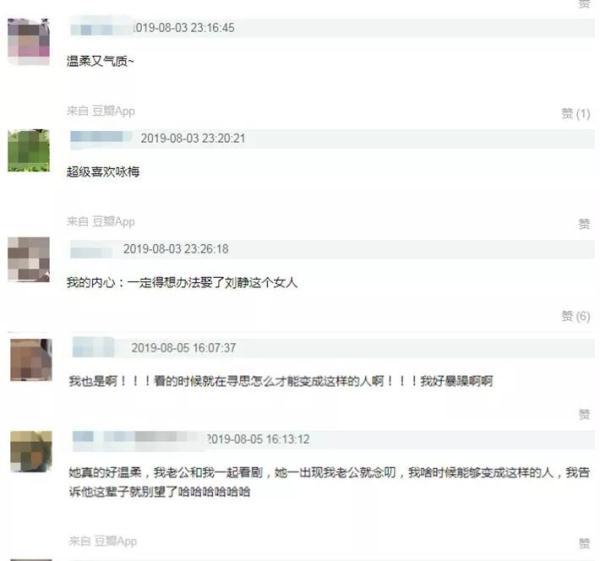The height and width of the screenshot is (561, 600).
Task: Click blurred username before 23:20:21 timestamp
Action: point(101,137)
